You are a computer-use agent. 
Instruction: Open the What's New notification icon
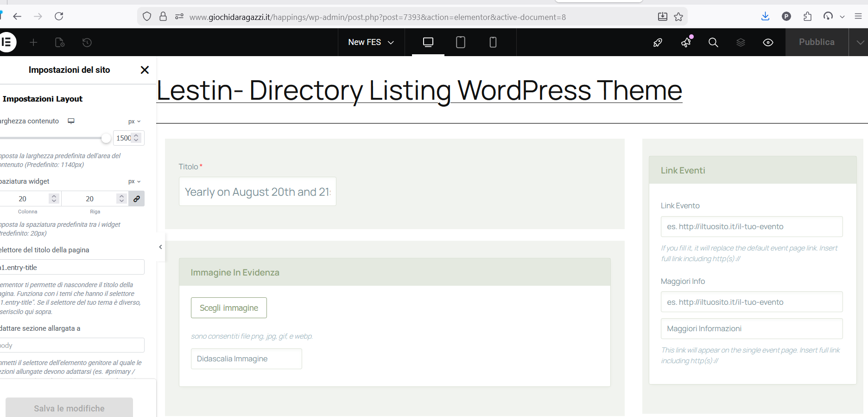point(686,42)
